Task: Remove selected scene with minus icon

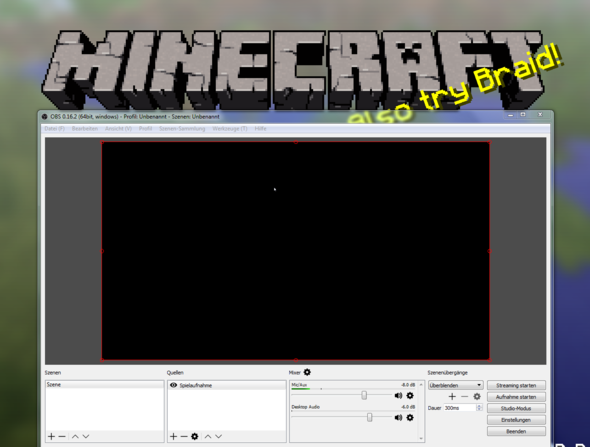Action: pos(62,436)
